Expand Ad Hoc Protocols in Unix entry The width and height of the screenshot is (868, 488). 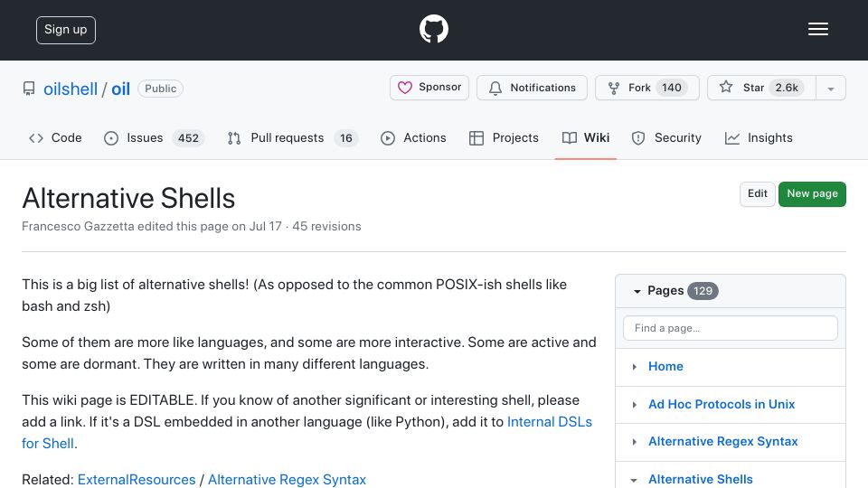click(635, 405)
